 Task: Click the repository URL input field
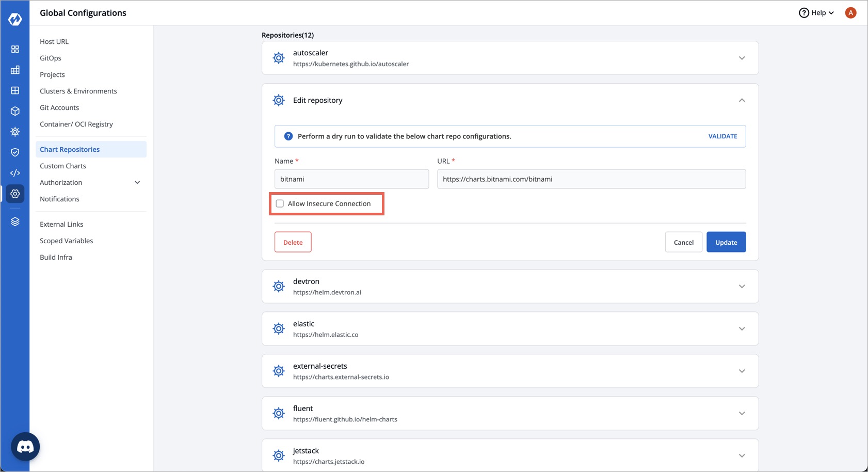click(591, 179)
